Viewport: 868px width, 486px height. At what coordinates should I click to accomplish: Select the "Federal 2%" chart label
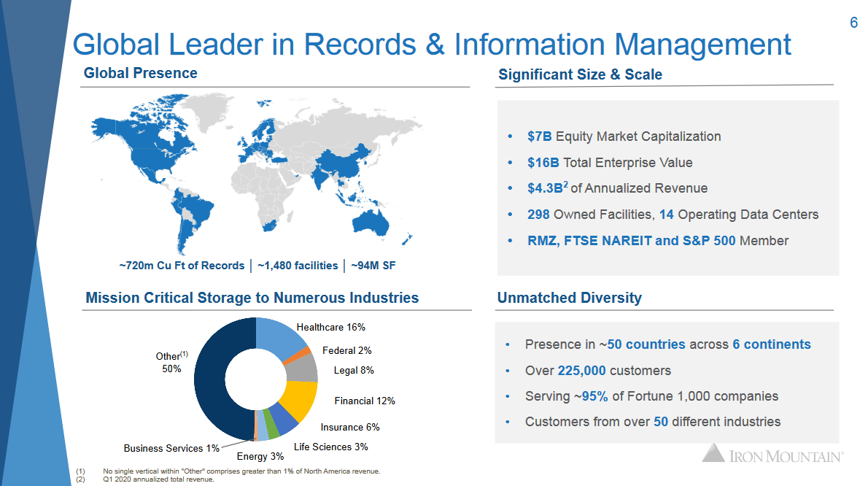tap(347, 350)
